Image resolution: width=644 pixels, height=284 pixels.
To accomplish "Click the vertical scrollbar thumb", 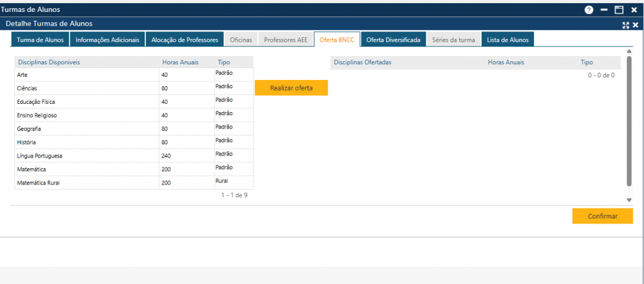I will 629,122.
